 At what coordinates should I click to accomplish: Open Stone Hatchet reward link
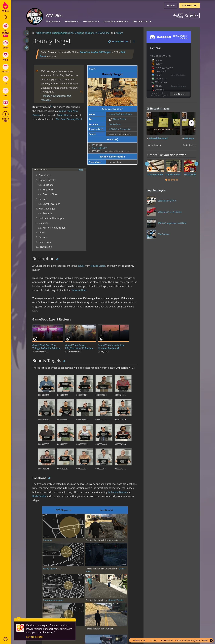coord(98,148)
